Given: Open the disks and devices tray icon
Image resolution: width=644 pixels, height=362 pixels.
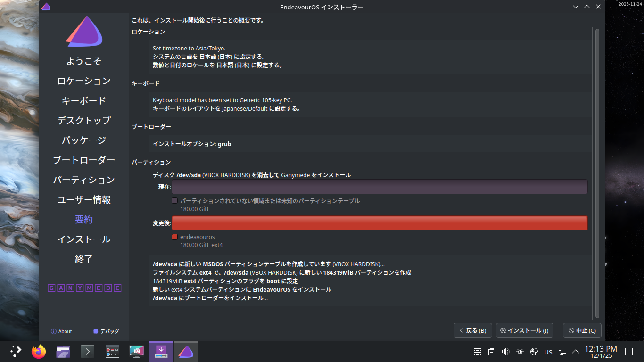Looking at the screenshot, I should click(534, 352).
